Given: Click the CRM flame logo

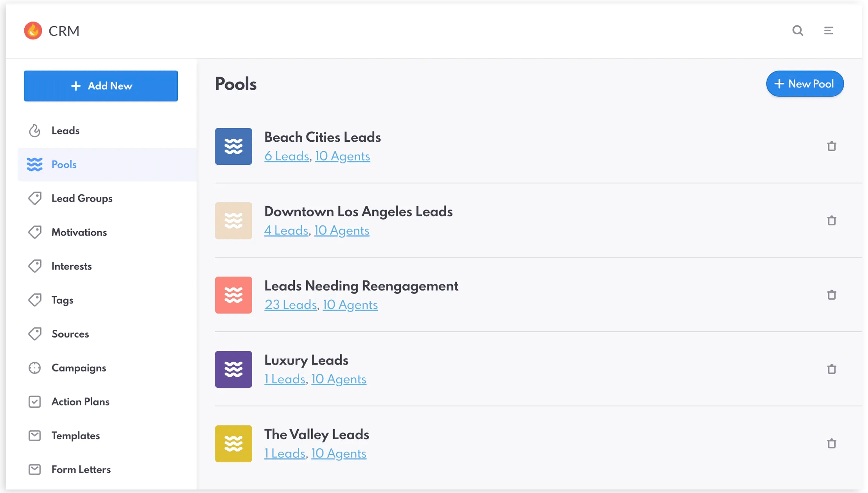Looking at the screenshot, I should point(33,30).
